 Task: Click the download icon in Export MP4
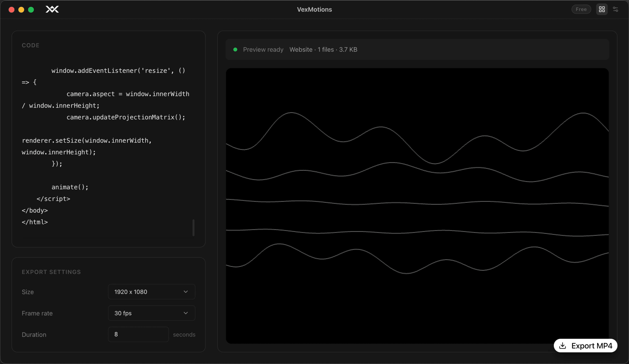[x=563, y=346]
